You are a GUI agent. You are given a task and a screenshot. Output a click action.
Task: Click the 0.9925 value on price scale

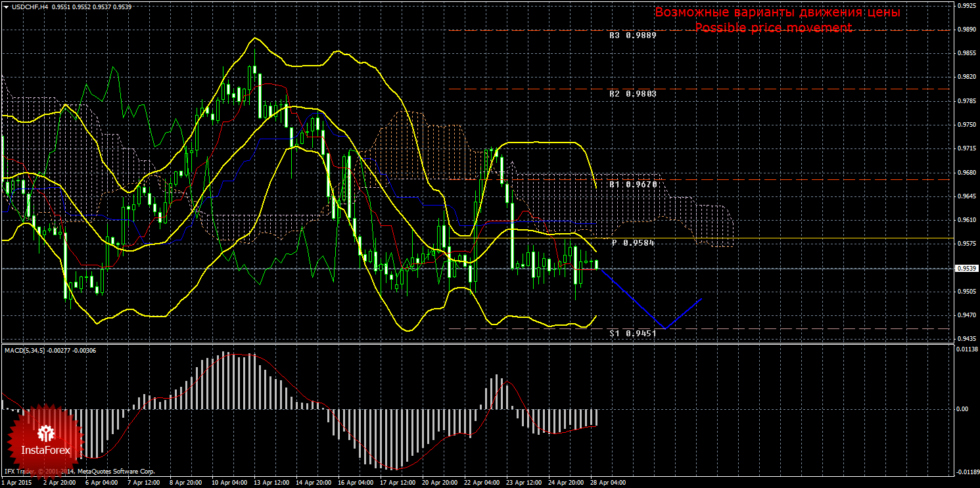tap(965, 5)
